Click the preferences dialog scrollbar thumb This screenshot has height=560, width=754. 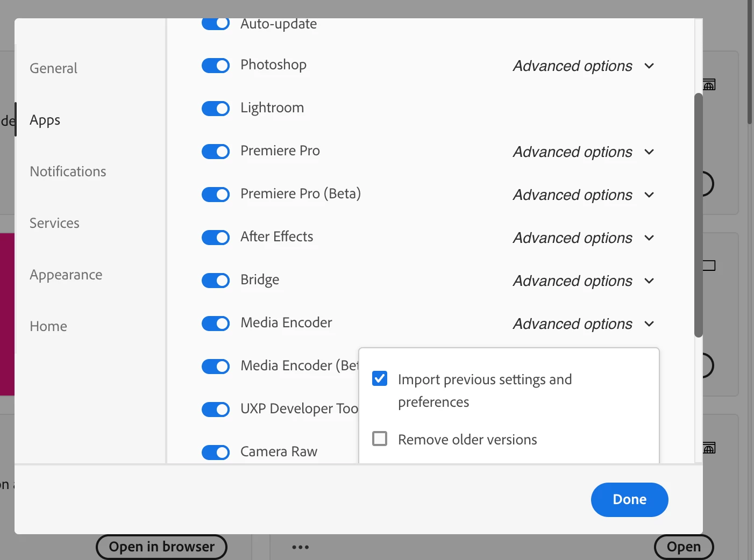[x=699, y=215]
